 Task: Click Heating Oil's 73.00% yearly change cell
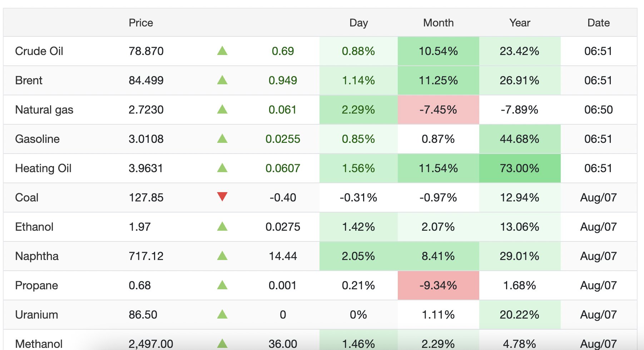[520, 168]
